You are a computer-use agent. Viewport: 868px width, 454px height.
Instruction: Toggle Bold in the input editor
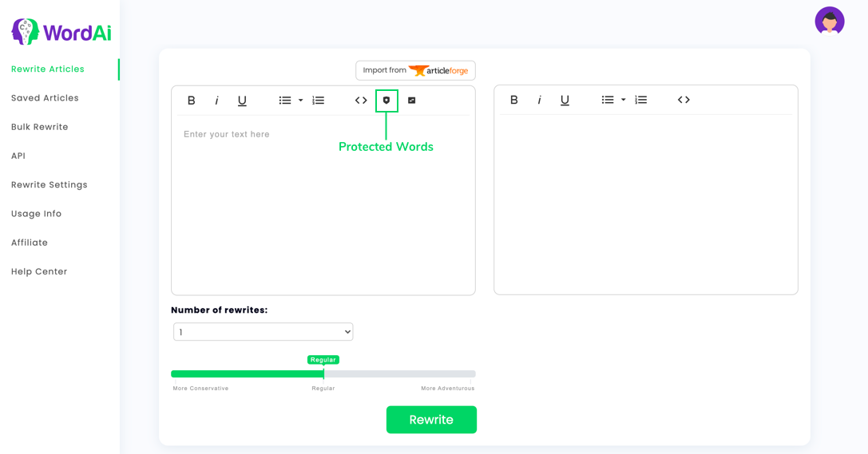point(191,101)
